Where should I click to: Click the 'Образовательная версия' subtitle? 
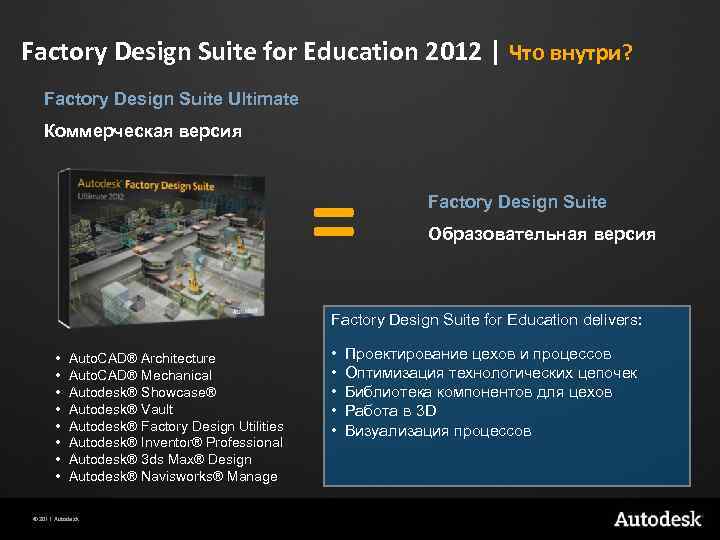541,234
